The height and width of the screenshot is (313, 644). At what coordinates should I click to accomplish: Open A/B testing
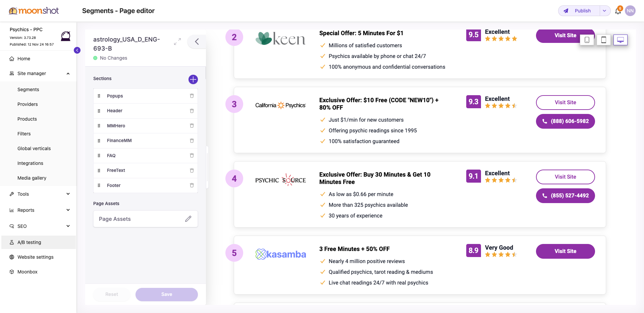click(x=38, y=242)
